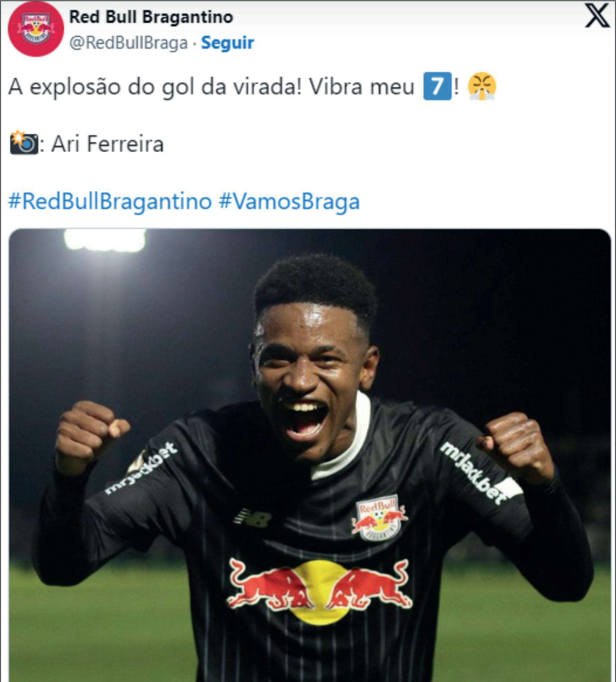This screenshot has width=616, height=682.
Task: Click the tweet text about gol da virada
Action: (x=211, y=87)
